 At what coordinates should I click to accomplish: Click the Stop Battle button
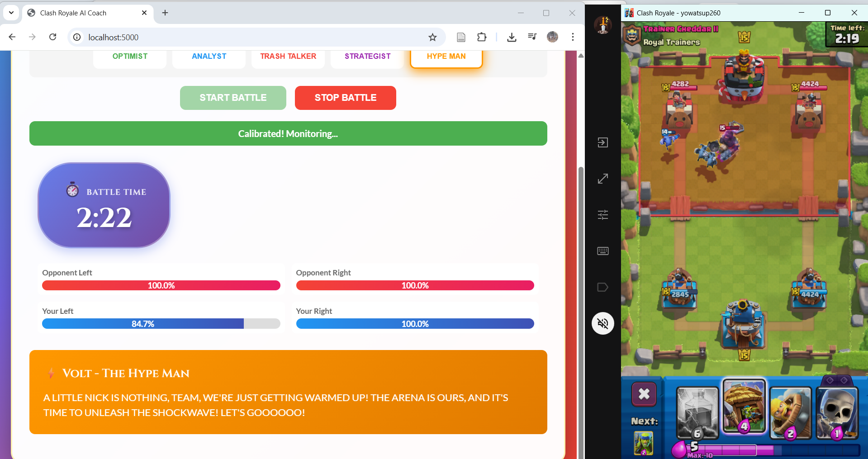(x=346, y=98)
